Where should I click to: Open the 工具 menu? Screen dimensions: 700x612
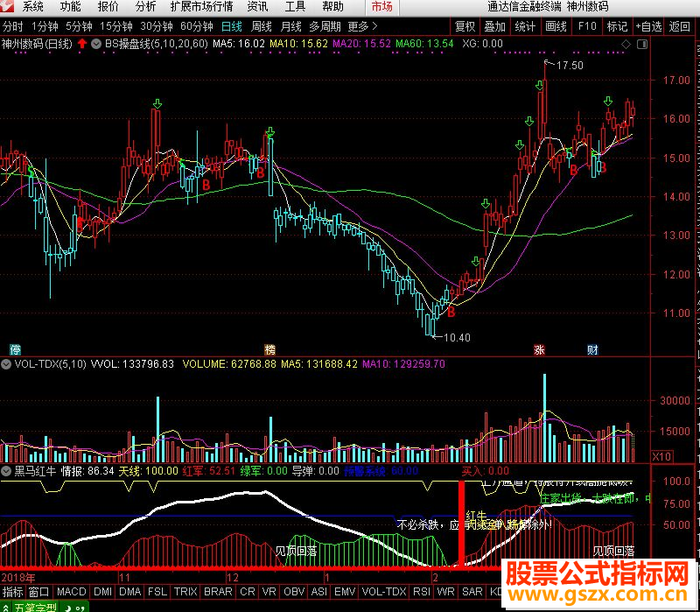tap(295, 7)
